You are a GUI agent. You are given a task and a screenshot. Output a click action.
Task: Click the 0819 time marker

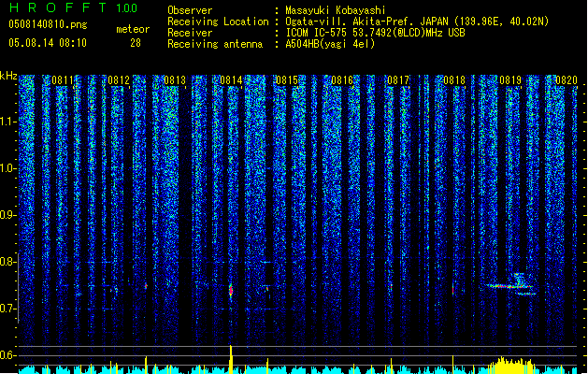(x=510, y=80)
